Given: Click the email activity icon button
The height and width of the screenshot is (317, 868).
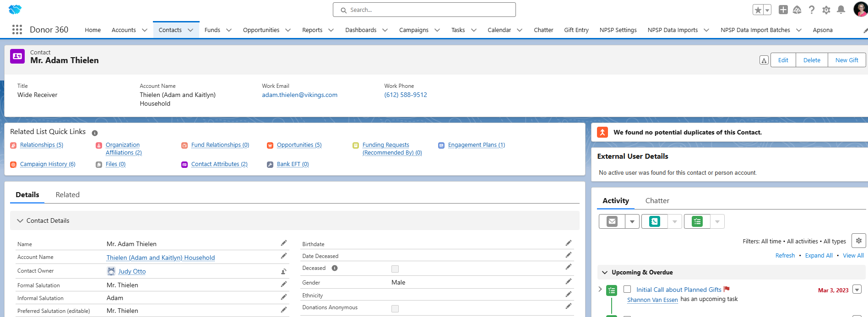Looking at the screenshot, I should (612, 221).
